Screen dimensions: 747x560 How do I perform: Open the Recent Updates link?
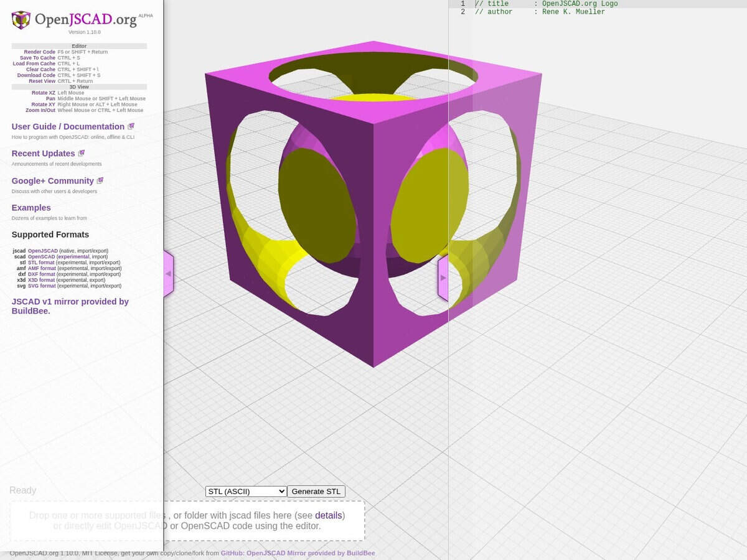[x=44, y=153]
